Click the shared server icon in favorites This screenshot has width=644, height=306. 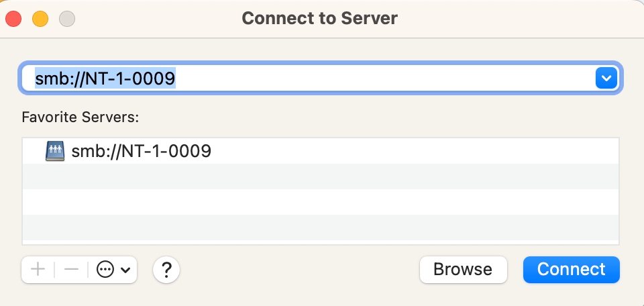tap(55, 151)
